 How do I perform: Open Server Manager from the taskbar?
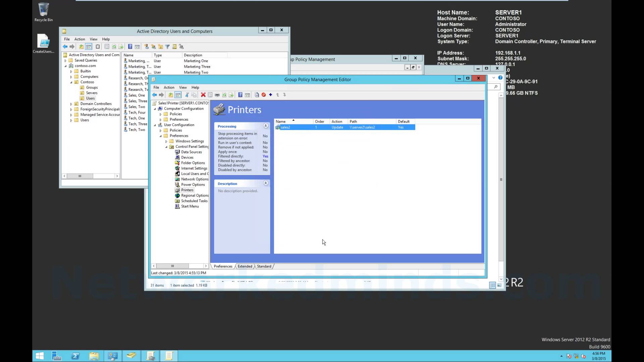[x=57, y=356]
